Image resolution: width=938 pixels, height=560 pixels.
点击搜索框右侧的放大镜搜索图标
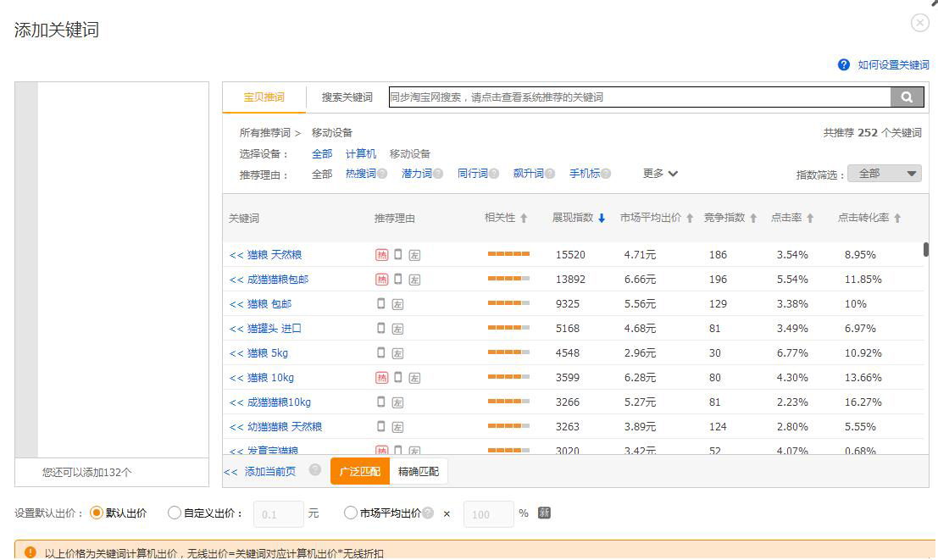click(907, 97)
